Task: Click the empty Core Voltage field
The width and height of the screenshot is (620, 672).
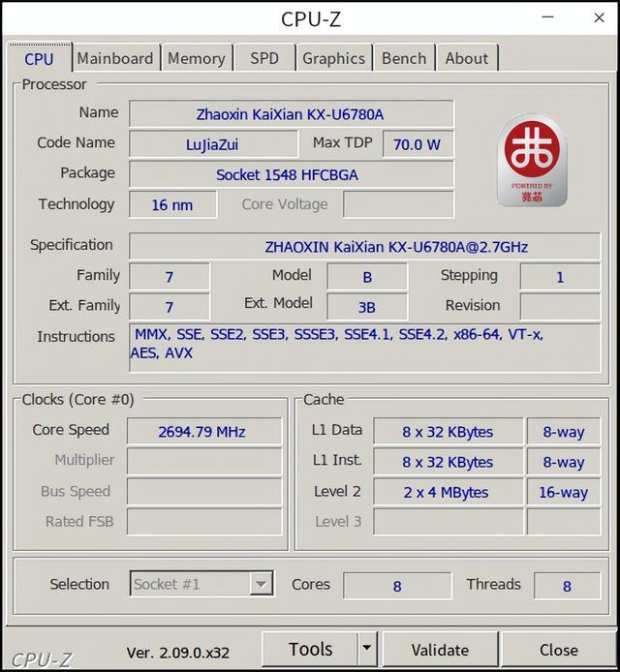Action: pos(398,204)
